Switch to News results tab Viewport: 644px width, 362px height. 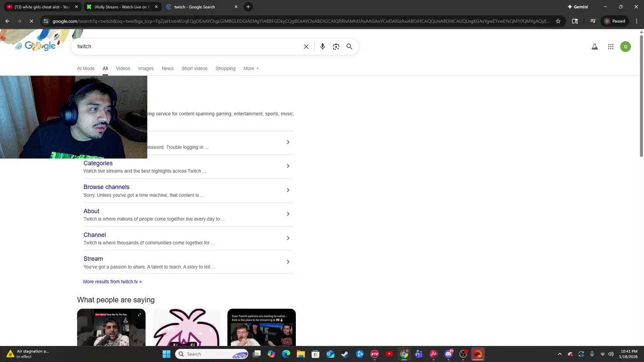(x=168, y=68)
